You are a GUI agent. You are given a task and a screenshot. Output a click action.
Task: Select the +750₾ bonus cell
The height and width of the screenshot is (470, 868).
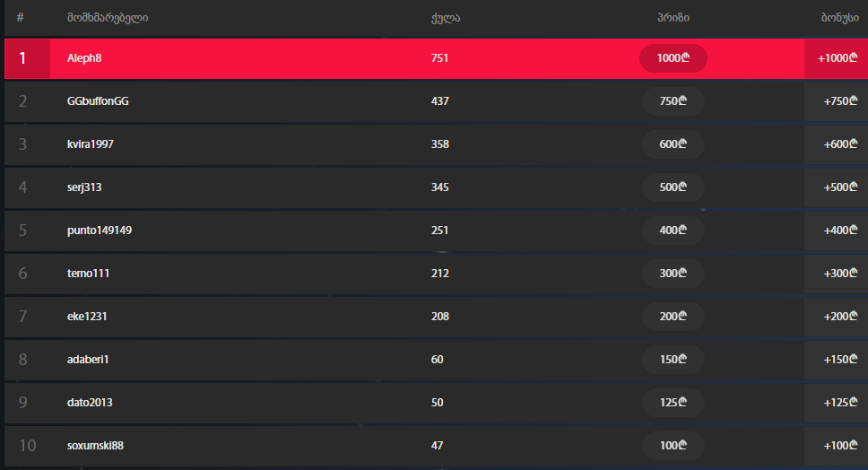[x=837, y=101]
